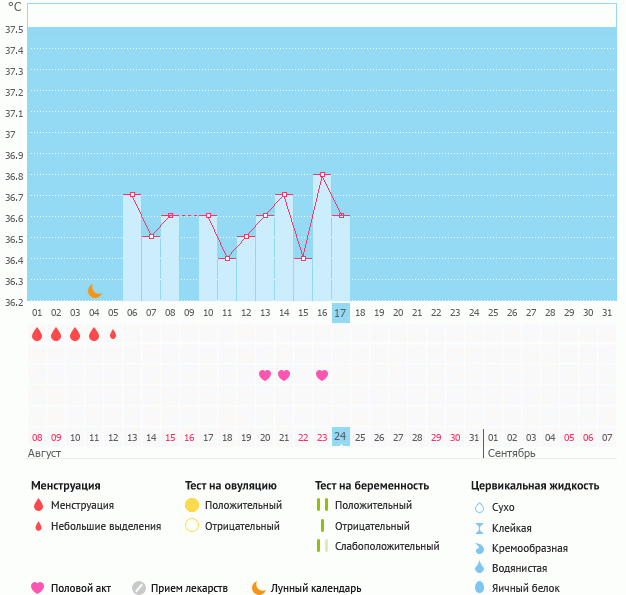Click the temperature point on day 06

pos(132,194)
